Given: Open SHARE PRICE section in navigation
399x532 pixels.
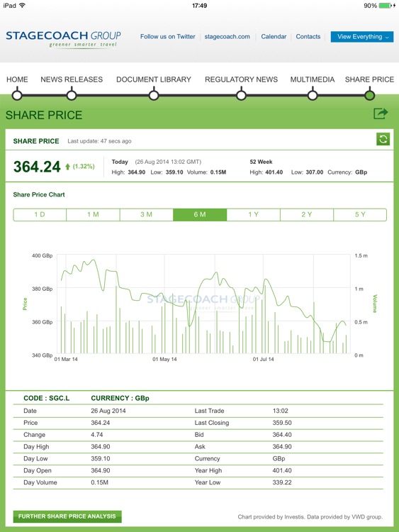Looking at the screenshot, I should click(x=369, y=79).
